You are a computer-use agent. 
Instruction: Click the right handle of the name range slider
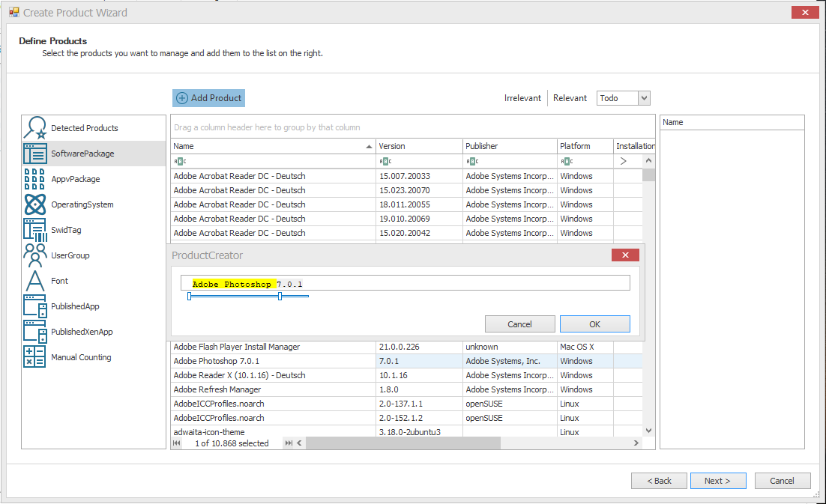coord(280,297)
